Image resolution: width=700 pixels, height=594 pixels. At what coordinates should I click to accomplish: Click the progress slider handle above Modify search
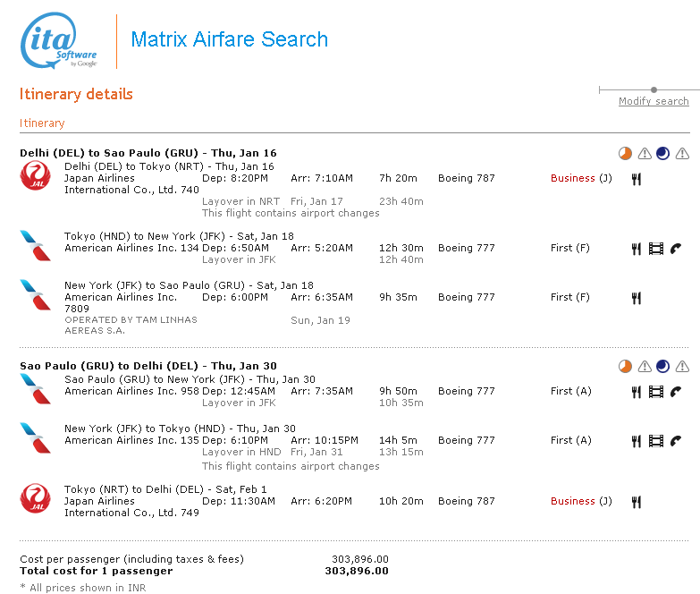(654, 89)
